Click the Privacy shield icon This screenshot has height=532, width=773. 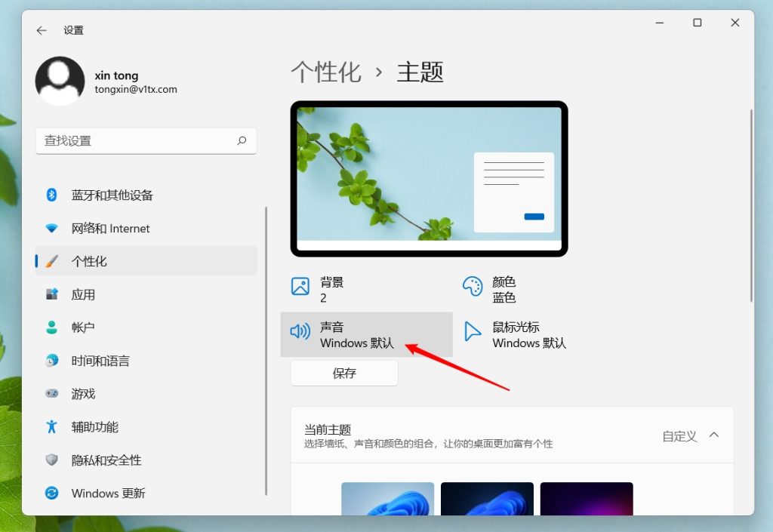click(52, 460)
